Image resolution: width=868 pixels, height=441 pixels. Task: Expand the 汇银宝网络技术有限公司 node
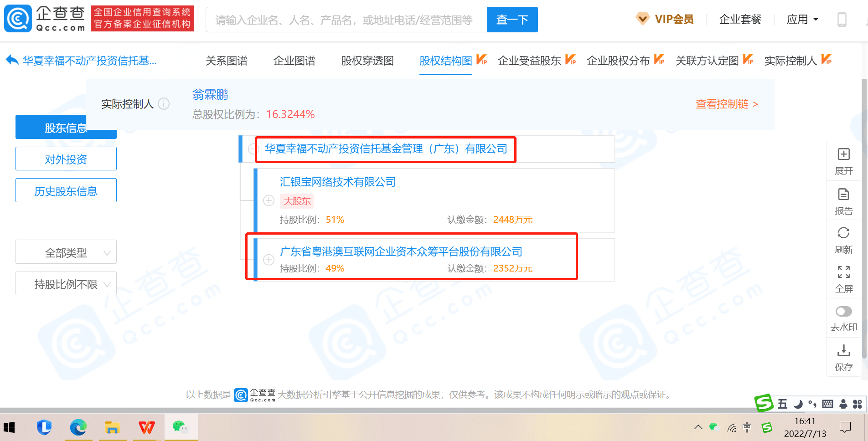click(269, 200)
